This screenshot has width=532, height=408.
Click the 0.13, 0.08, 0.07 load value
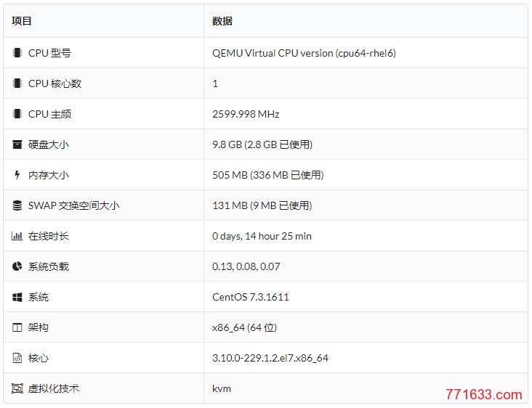click(x=246, y=266)
